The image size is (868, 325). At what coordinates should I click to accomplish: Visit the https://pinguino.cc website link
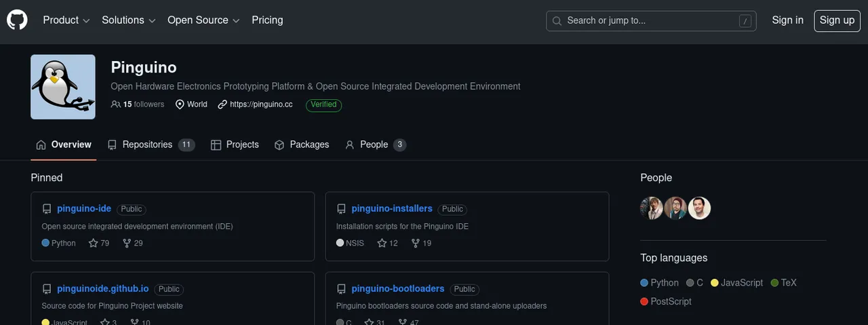[x=261, y=104]
